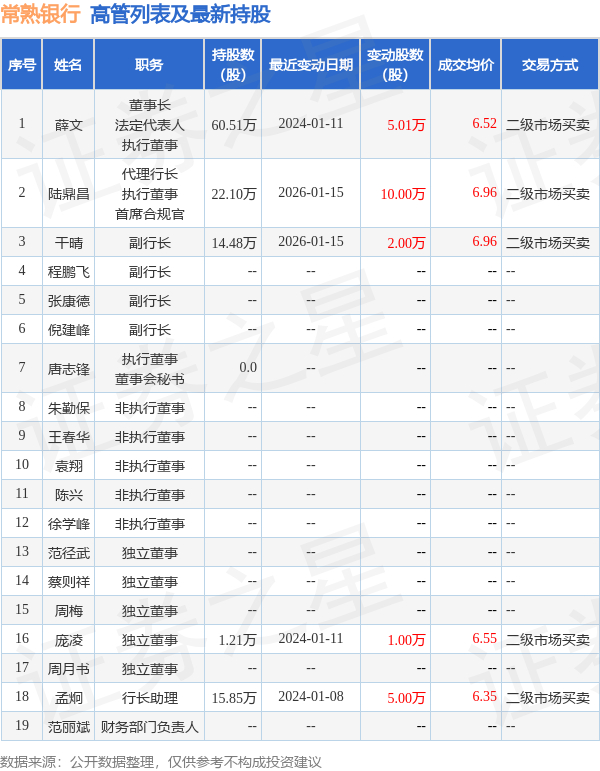
Task: Click the 财务部门负责人 position cell
Action: 150,727
